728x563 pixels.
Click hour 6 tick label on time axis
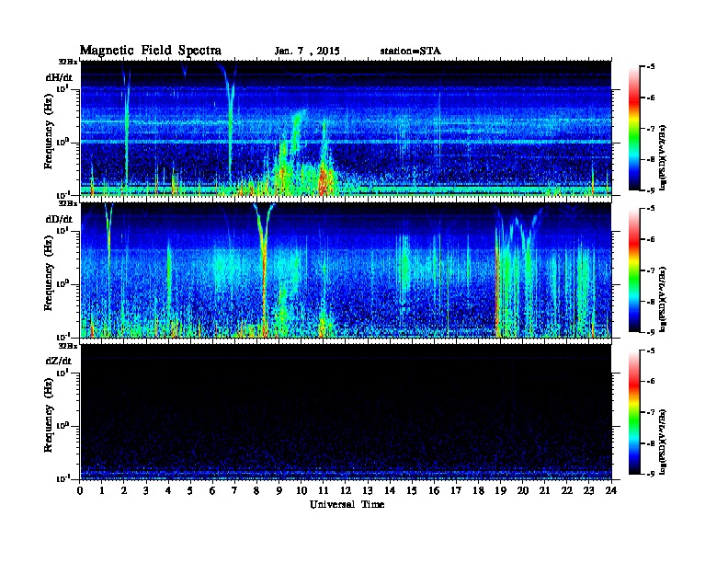(x=212, y=490)
